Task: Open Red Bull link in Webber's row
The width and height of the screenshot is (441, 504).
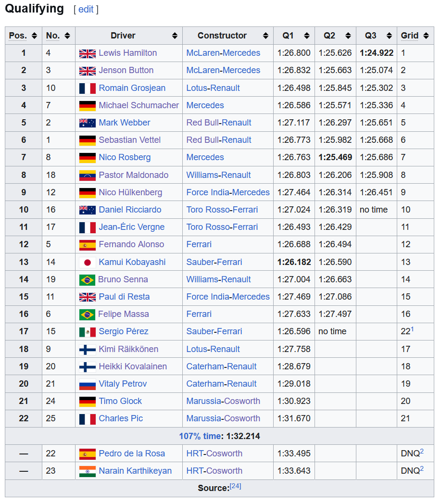Action: point(202,123)
